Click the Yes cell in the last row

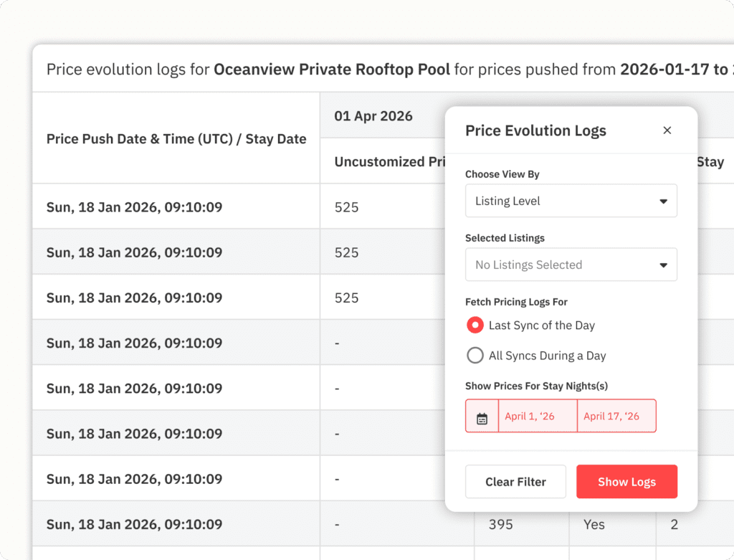[x=594, y=525]
